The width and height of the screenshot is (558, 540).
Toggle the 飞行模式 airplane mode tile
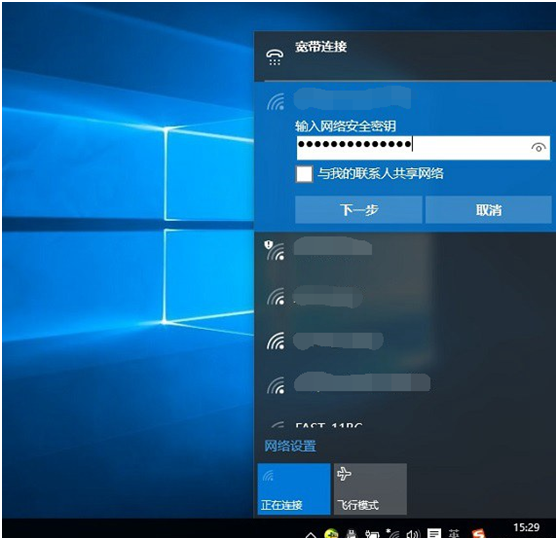pos(370,489)
